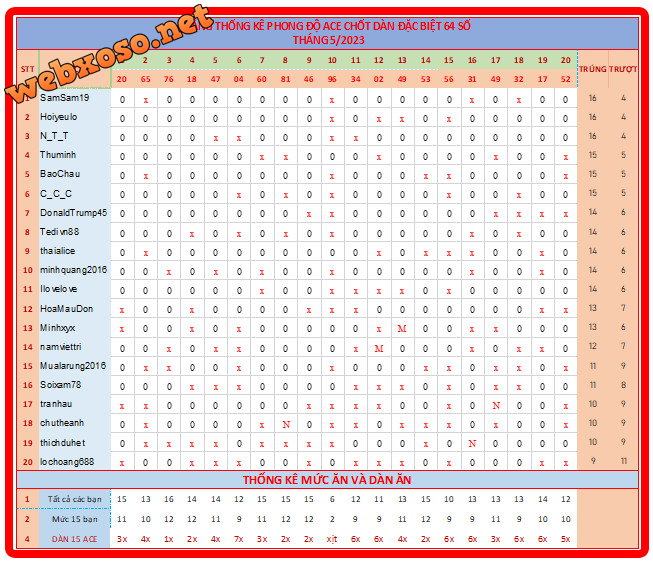Click the name Thuminh
This screenshot has width=653, height=561.
[58, 155]
